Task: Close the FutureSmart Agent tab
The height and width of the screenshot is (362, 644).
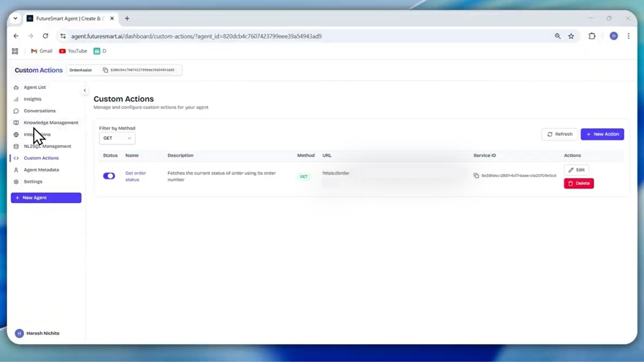Action: pos(112,18)
